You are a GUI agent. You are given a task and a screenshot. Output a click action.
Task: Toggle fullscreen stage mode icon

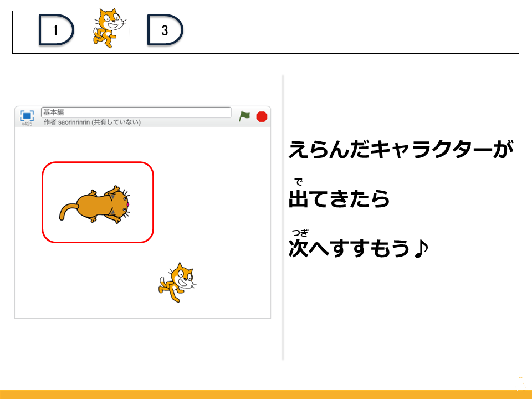[x=27, y=116]
